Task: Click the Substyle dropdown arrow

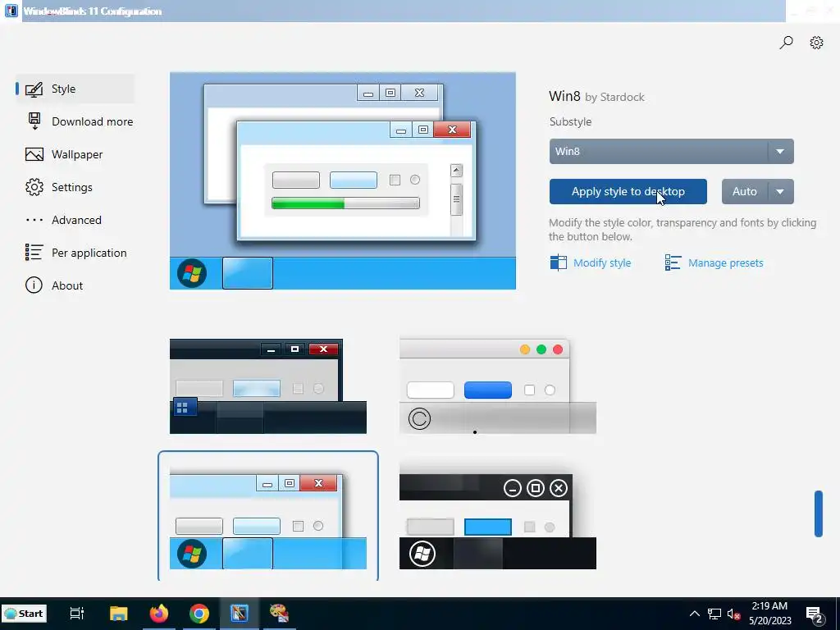Action: 781,152
